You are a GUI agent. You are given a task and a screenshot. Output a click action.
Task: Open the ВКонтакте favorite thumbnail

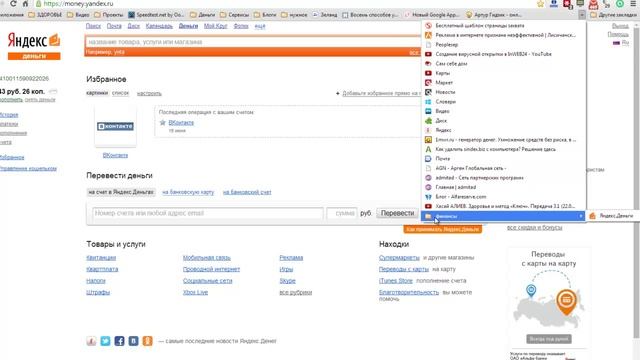point(116,126)
